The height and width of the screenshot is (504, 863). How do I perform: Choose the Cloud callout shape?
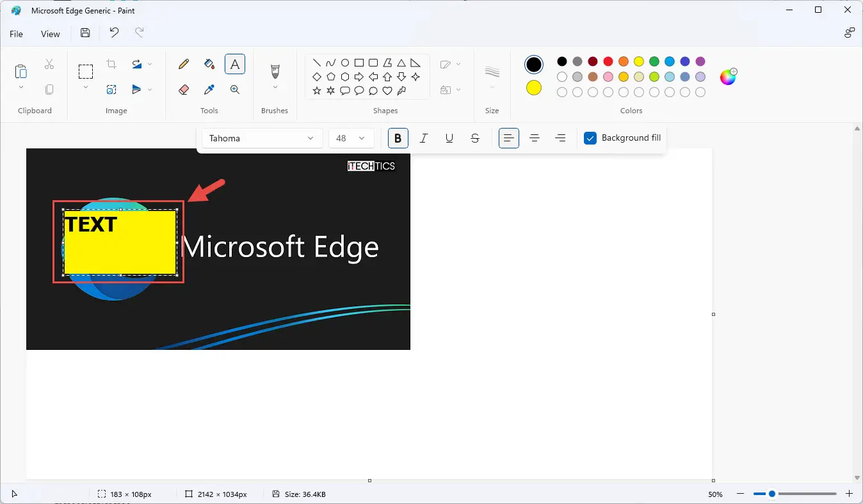tap(373, 91)
